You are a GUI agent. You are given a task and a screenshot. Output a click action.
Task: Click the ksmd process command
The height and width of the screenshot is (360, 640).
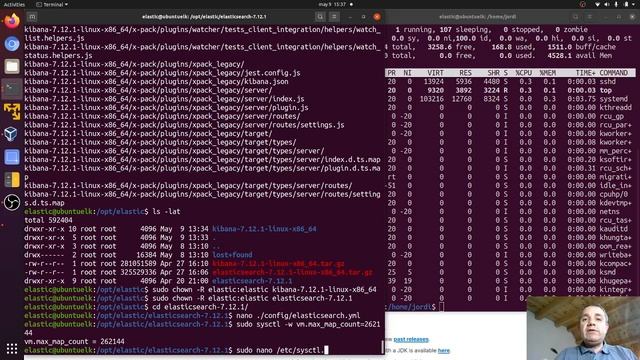click(608, 272)
